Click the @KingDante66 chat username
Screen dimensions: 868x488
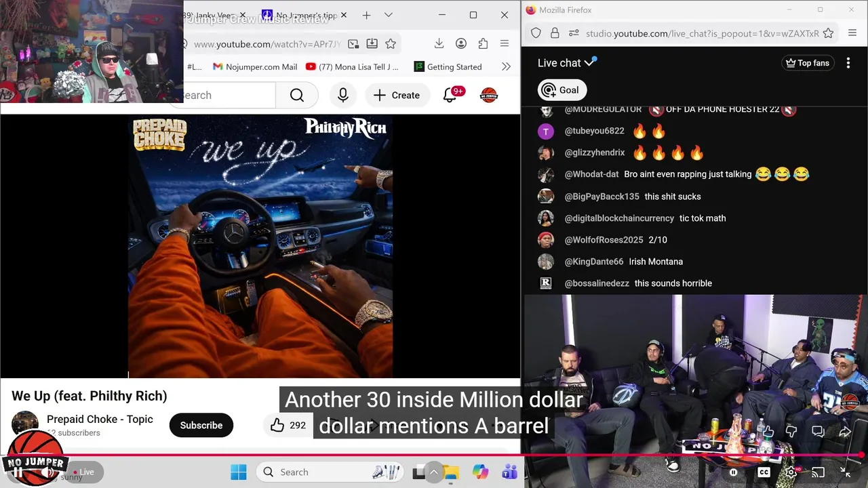[594, 262]
